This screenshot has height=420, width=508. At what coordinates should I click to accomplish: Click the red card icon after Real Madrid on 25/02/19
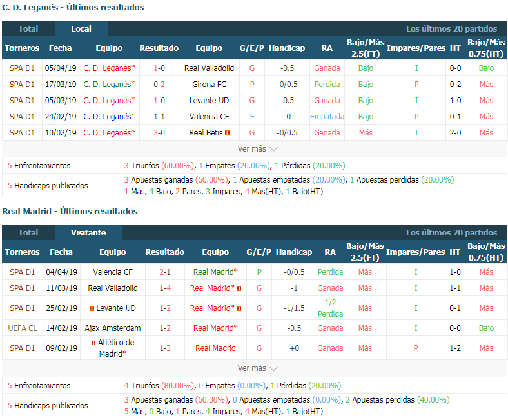239,308
